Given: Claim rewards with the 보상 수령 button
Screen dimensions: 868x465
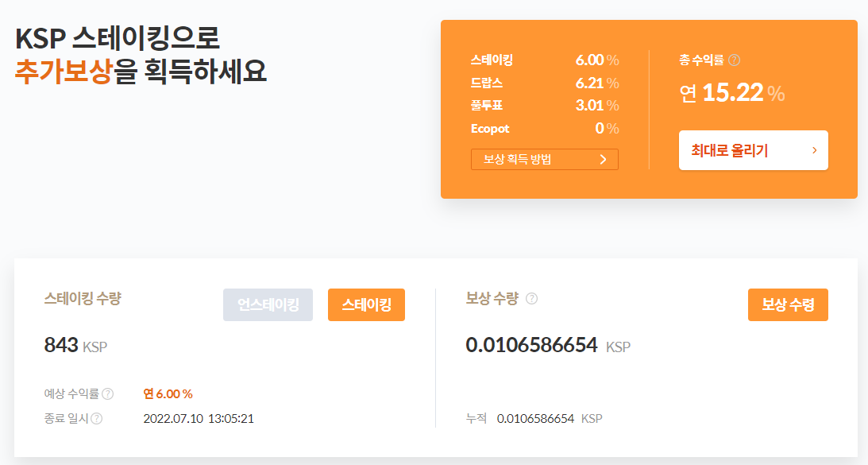Looking at the screenshot, I should click(x=788, y=304).
